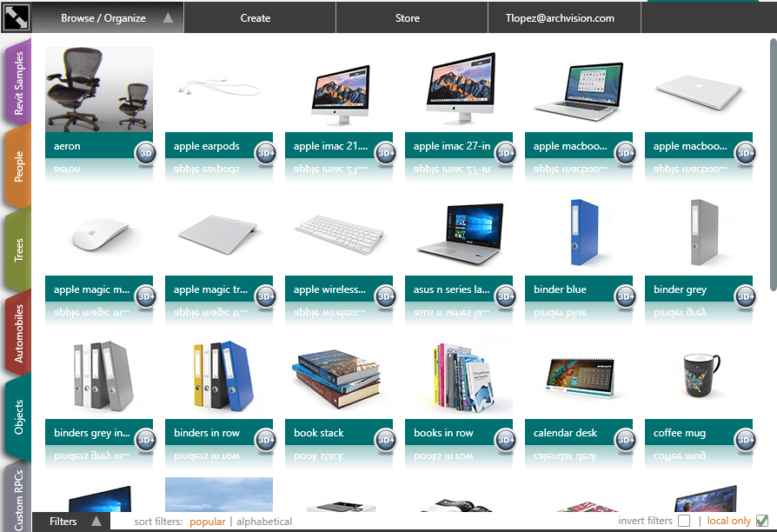Select the apple magic trackpad thumbnail
Image resolution: width=777 pixels, height=532 pixels.
(x=219, y=233)
